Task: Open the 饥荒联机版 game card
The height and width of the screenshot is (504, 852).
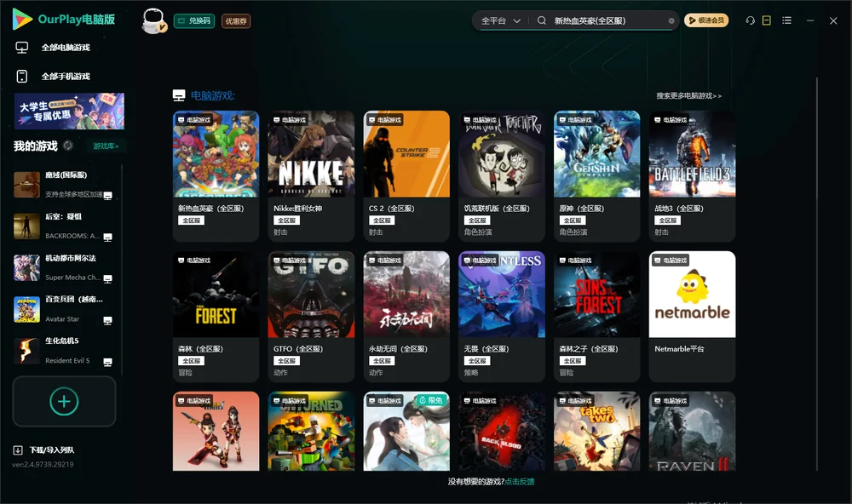Action: 502,176
